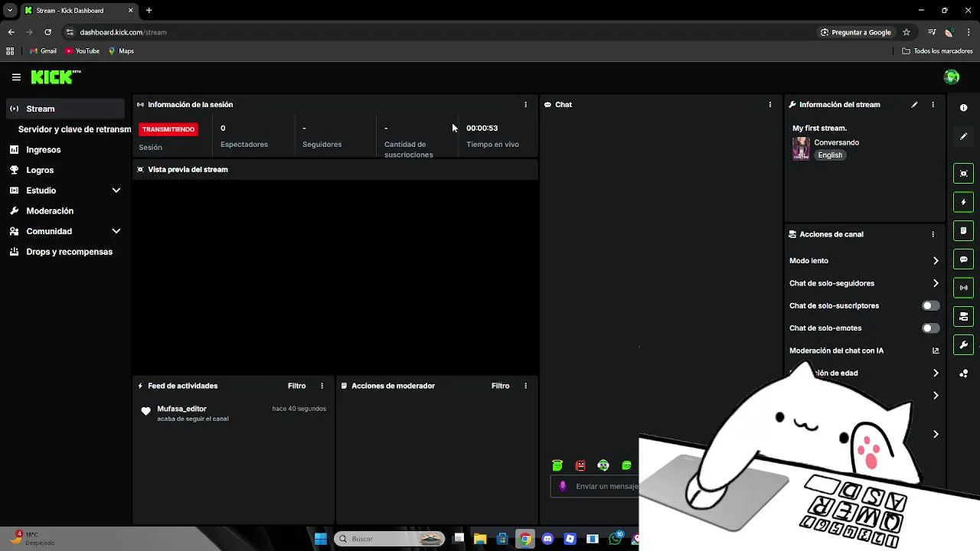Reload the page
Viewport: 980px width, 551px height.
47,32
